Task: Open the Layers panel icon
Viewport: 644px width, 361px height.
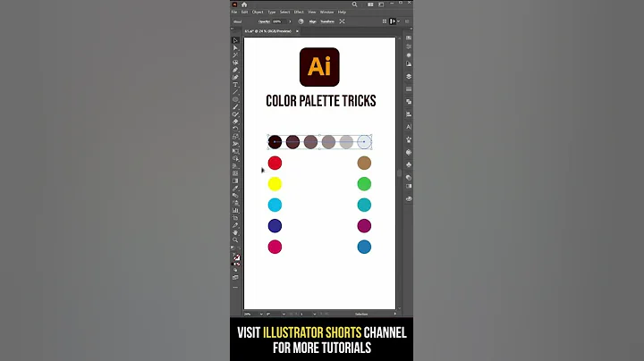Action: click(409, 76)
